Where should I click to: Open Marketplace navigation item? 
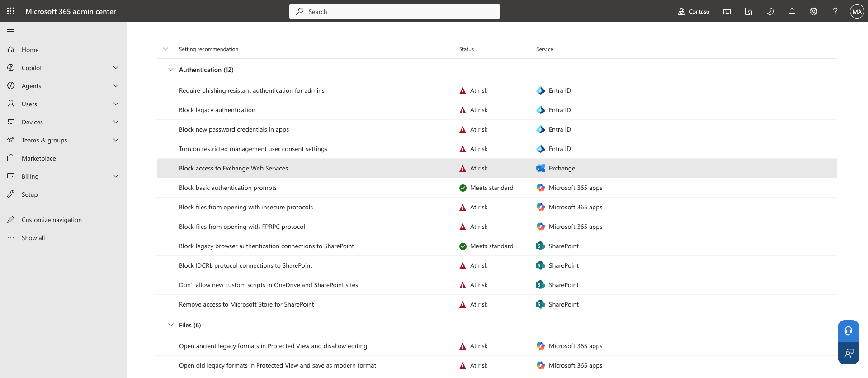tap(39, 158)
